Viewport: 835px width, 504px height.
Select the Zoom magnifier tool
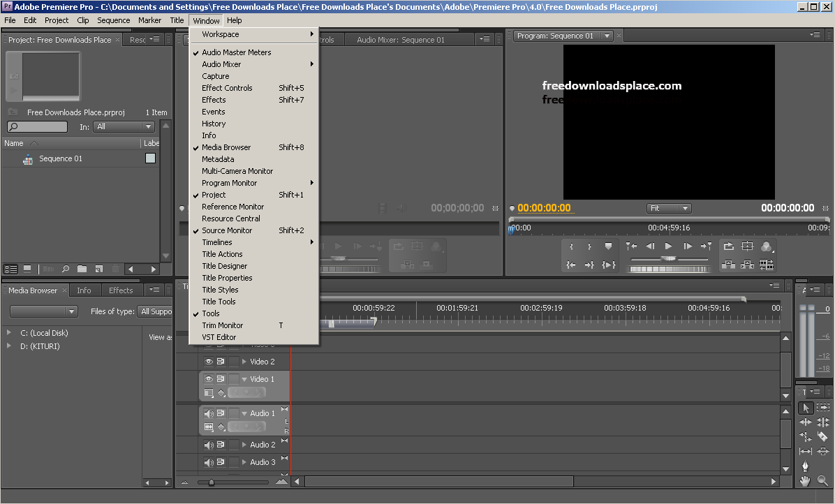[823, 481]
